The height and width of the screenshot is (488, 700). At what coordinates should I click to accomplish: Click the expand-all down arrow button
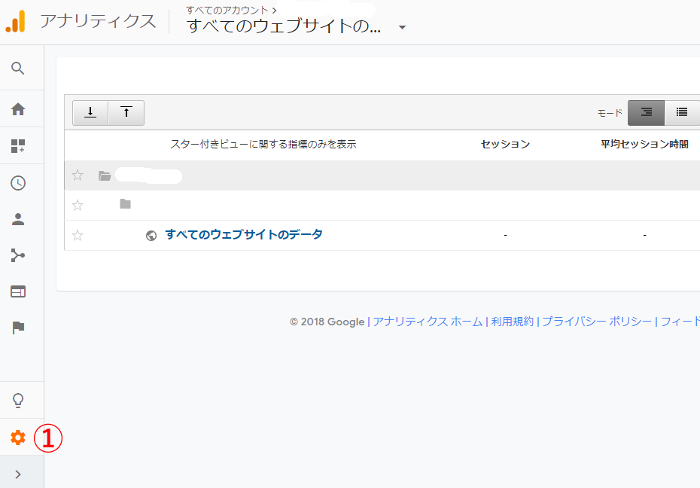pos(90,113)
